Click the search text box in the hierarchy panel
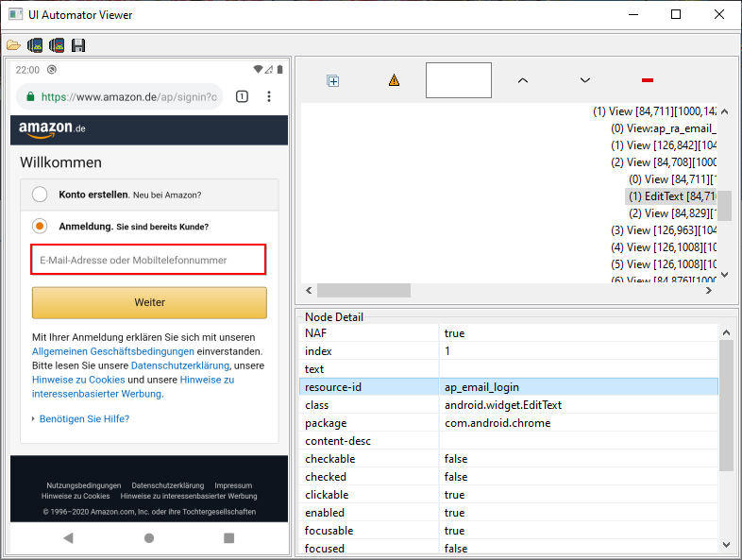The image size is (742, 560). 459,80
